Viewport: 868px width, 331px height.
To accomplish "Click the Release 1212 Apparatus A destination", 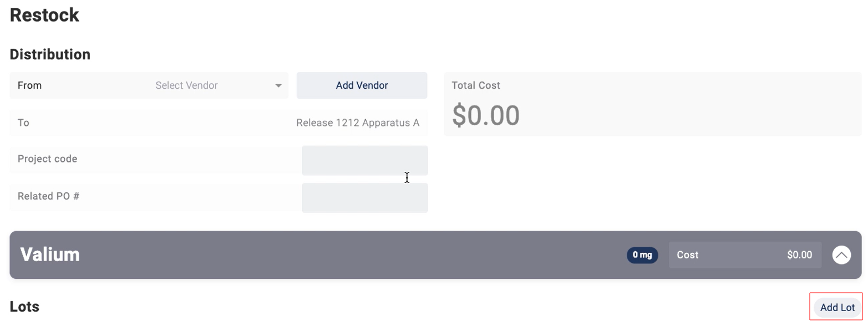I will click(x=357, y=123).
